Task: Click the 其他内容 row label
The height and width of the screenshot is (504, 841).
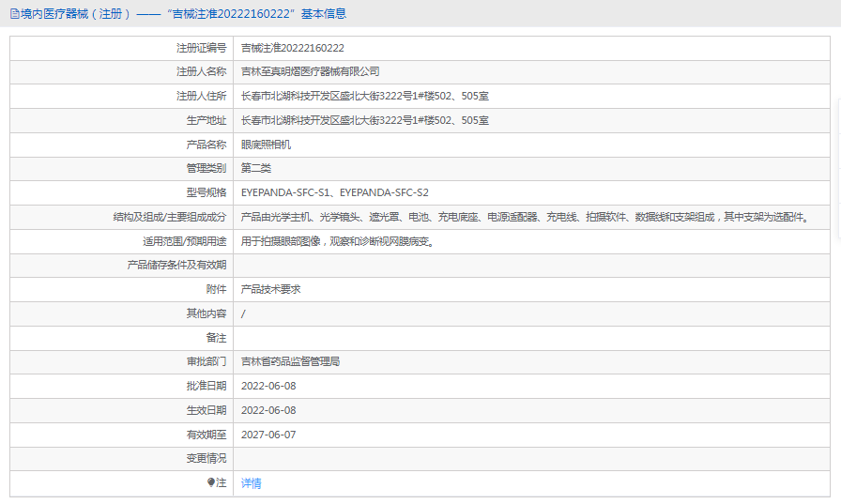Action: pos(206,313)
